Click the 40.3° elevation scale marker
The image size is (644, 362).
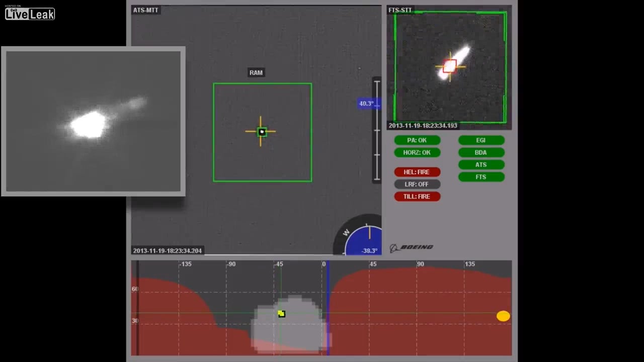[x=366, y=104]
